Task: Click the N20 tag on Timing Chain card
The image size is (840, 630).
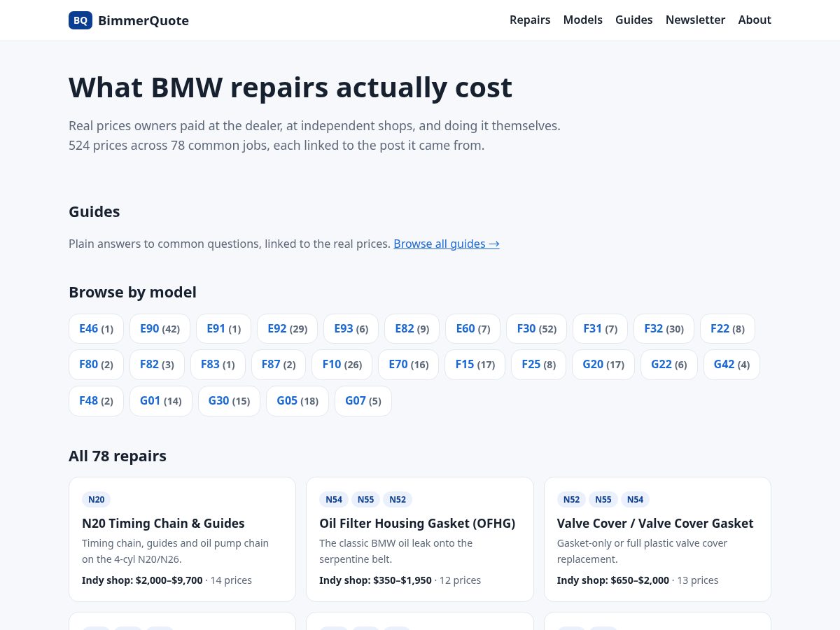Action: tap(97, 499)
